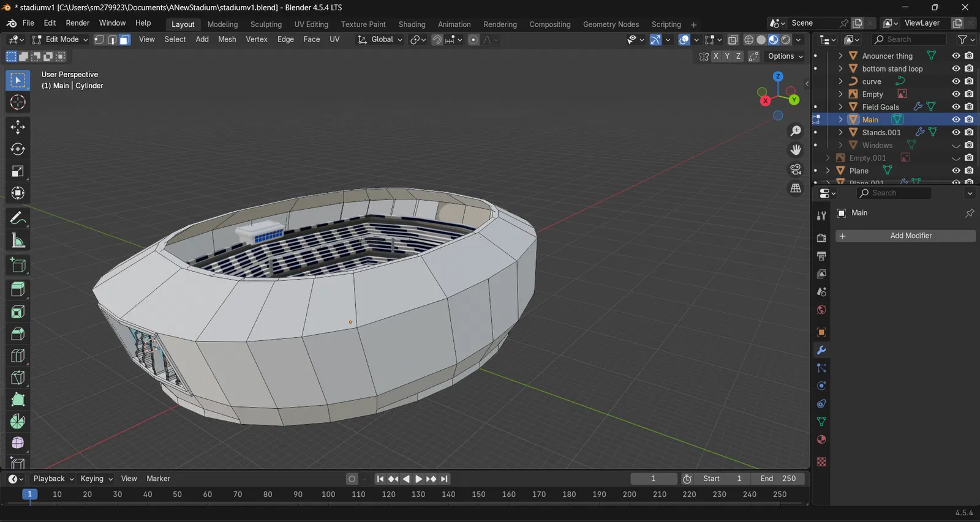Open the World properties tab icon

pos(821,310)
